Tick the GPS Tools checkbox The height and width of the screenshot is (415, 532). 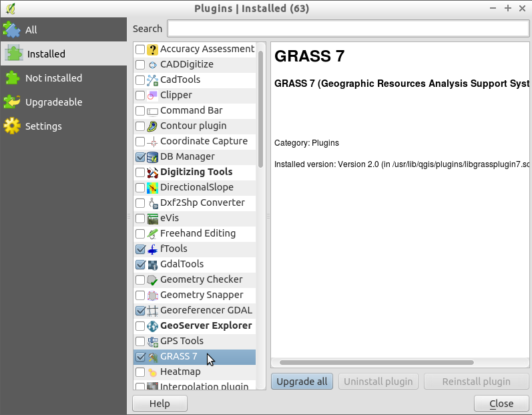tap(140, 341)
